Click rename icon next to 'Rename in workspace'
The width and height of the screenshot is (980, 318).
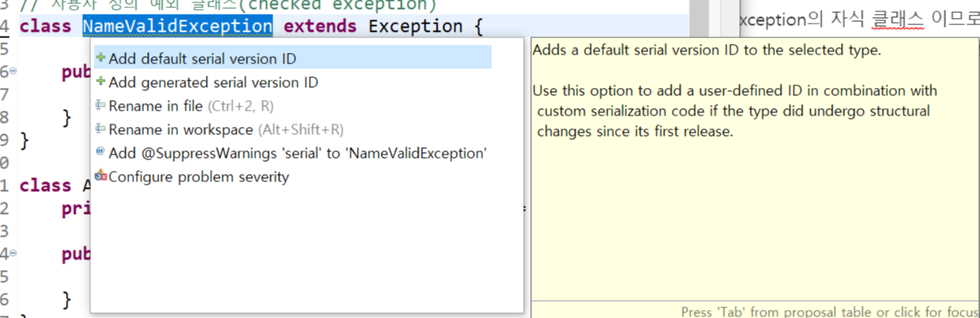point(101,129)
